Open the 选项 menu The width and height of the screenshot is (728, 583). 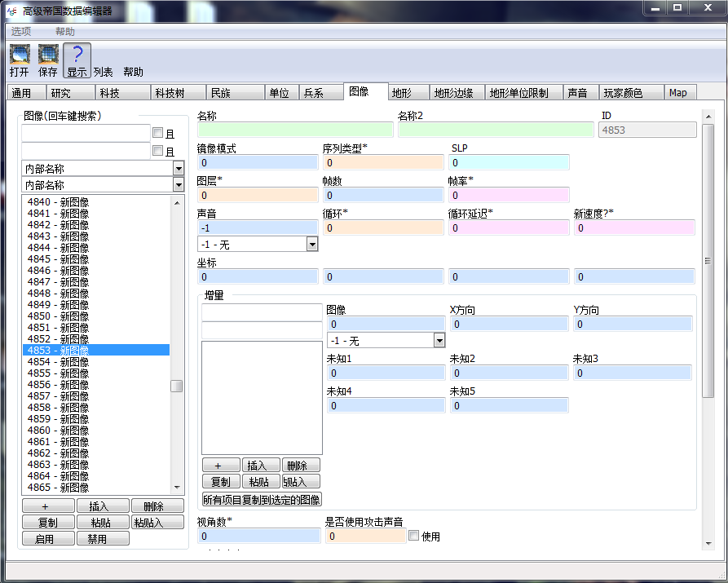[x=21, y=31]
